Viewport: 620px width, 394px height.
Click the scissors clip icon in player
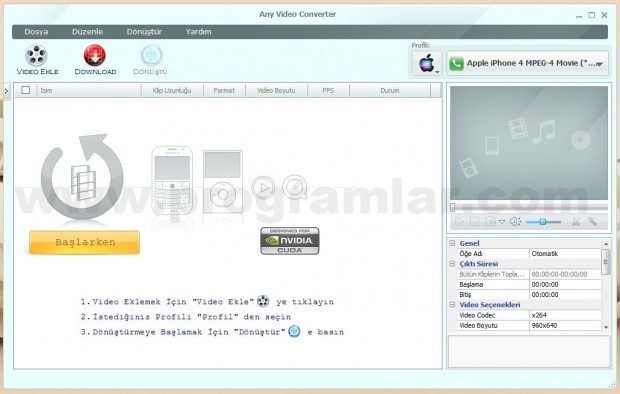576,222
